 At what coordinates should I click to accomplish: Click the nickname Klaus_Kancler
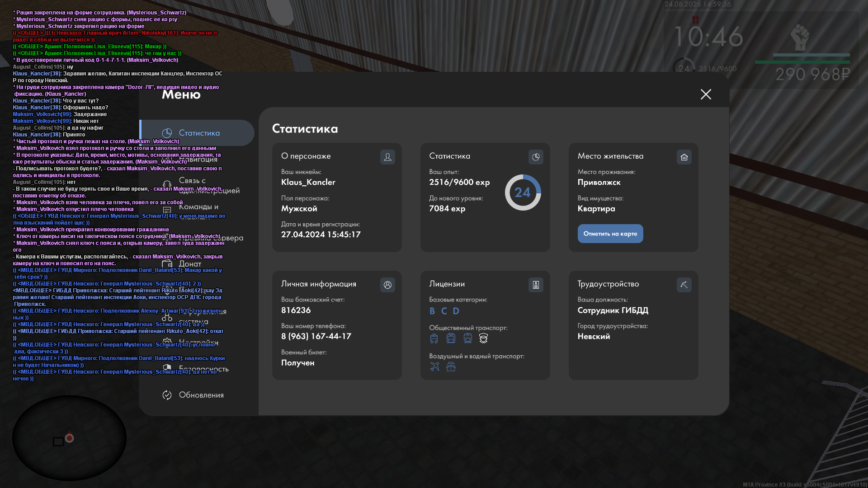(x=308, y=182)
